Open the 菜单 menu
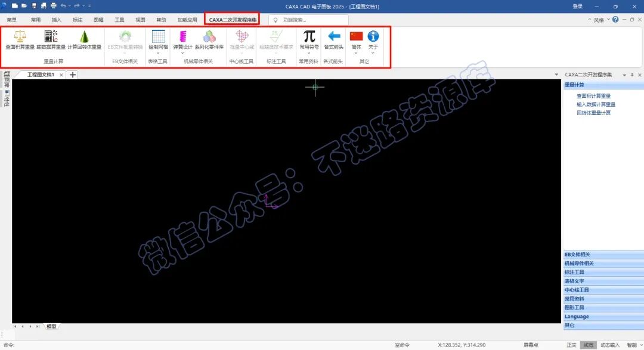The width and height of the screenshot is (644, 350). (x=11, y=20)
